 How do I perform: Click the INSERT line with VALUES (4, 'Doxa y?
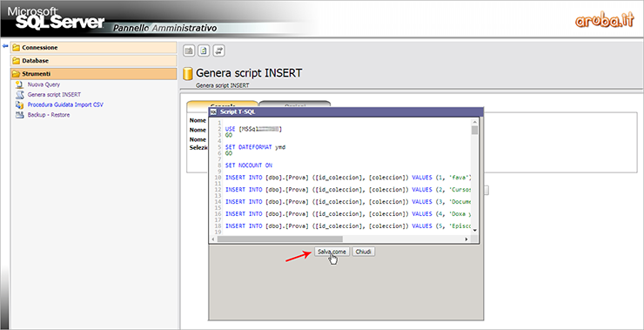pos(347,213)
